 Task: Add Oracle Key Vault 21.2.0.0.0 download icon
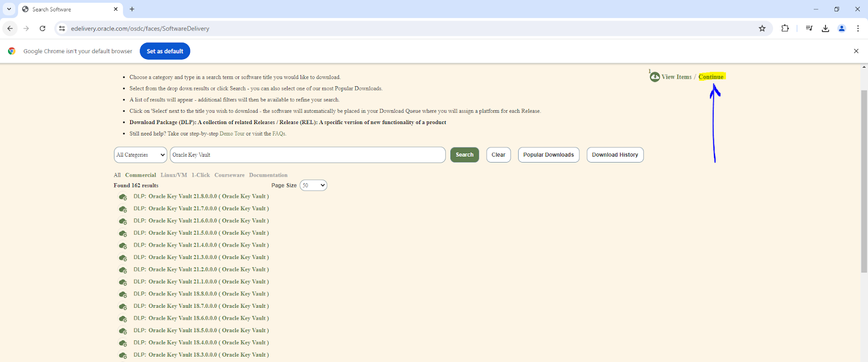click(x=123, y=270)
